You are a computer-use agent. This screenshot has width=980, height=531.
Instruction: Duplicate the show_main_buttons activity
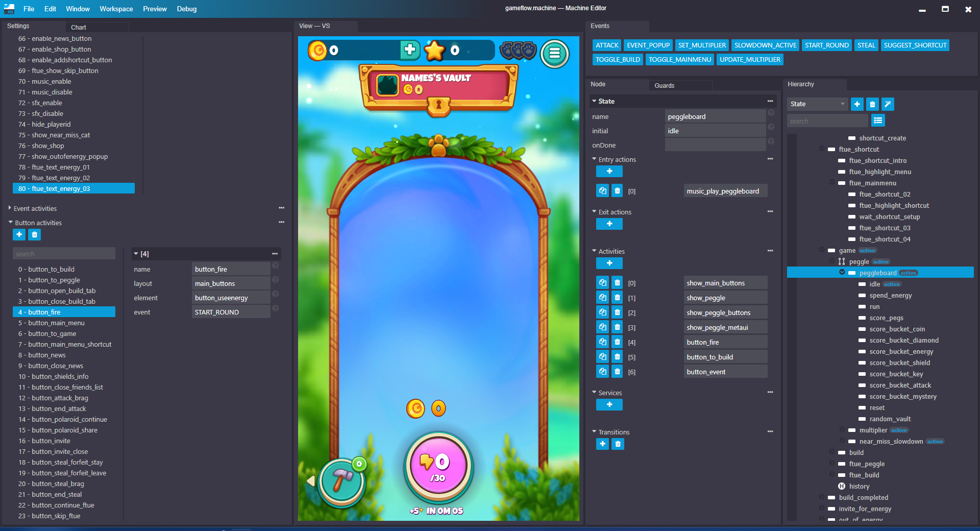pos(602,283)
